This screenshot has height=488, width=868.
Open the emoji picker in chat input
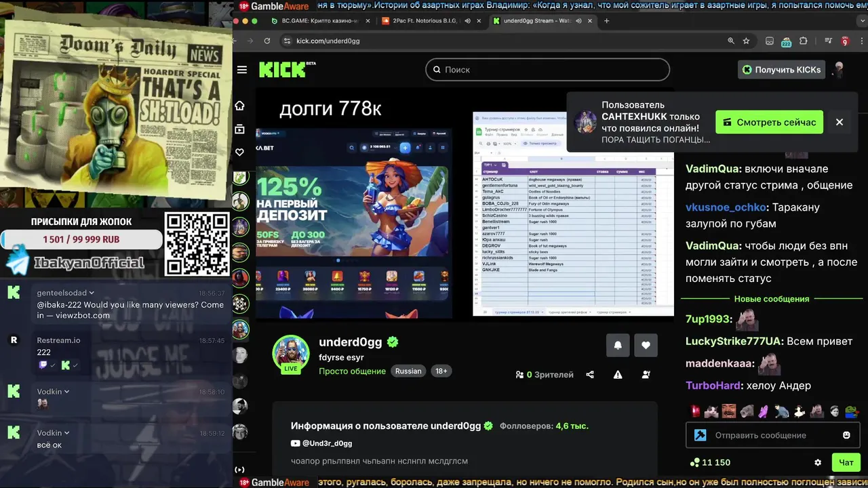846,435
